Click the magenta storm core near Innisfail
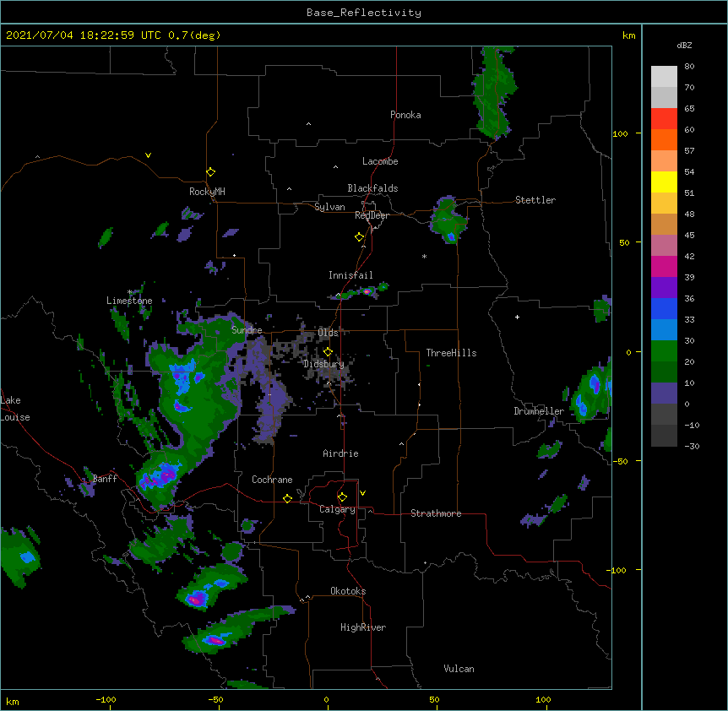 (367, 291)
